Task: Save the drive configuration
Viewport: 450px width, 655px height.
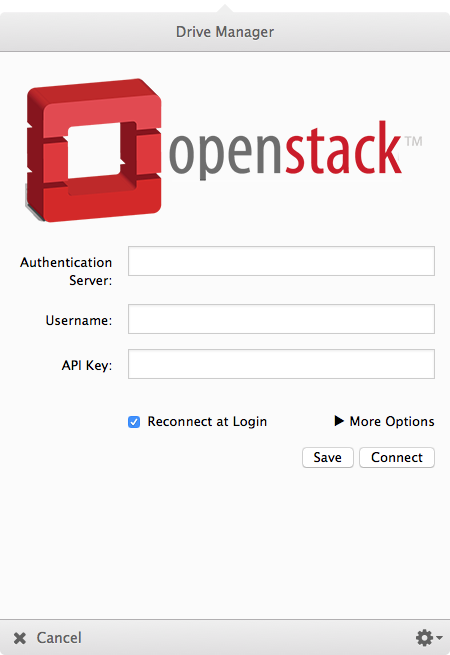Action: [328, 457]
